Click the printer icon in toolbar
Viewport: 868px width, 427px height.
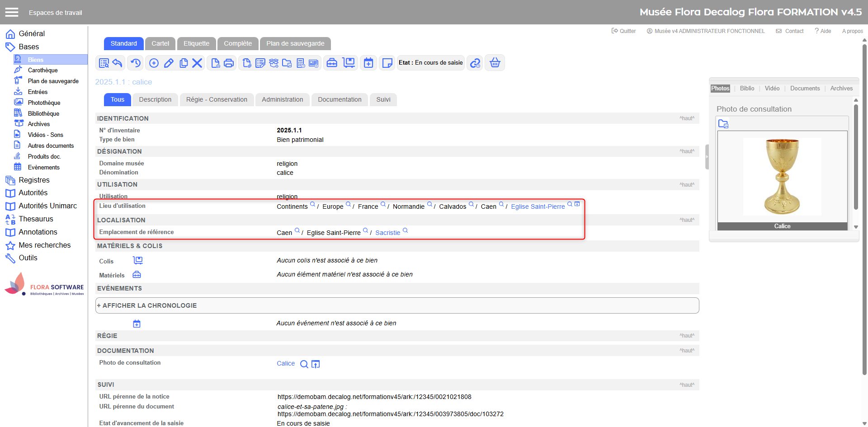(229, 63)
